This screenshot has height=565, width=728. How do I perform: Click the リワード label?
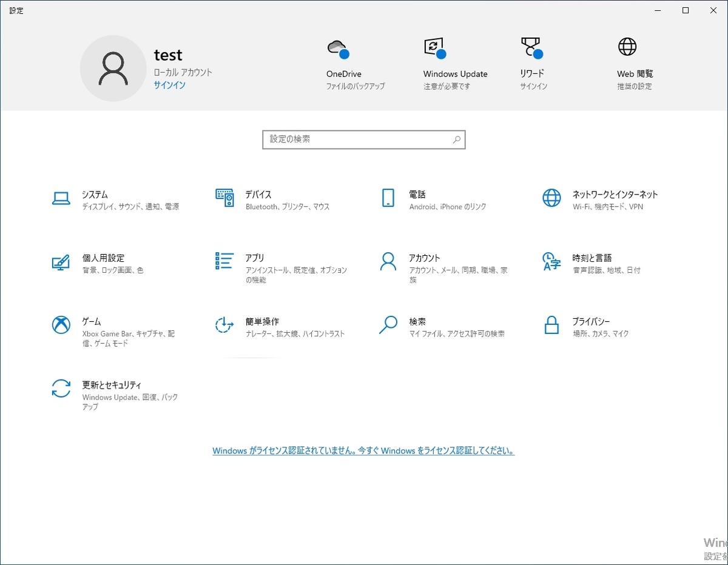click(533, 73)
